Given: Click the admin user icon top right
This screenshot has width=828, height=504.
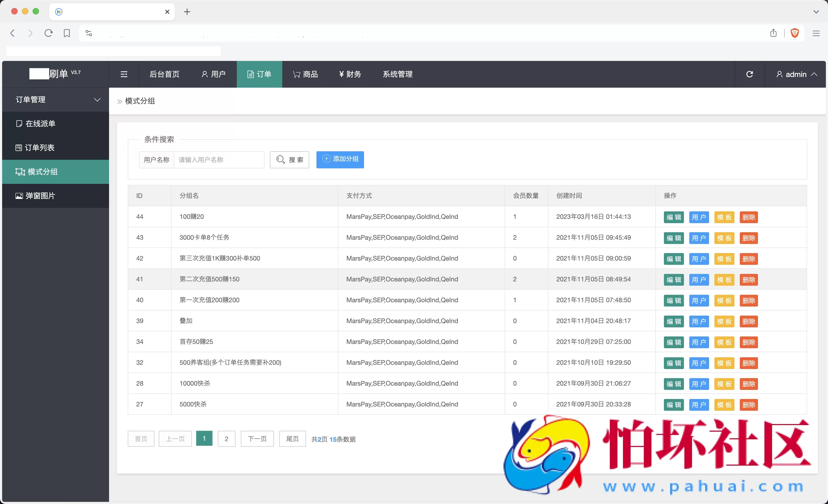Looking at the screenshot, I should click(x=779, y=74).
